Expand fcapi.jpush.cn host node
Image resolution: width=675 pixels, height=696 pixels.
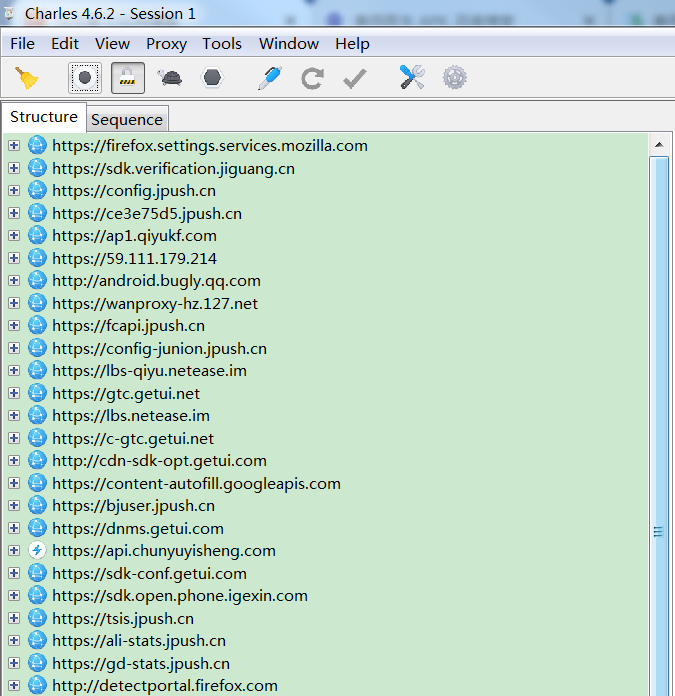[14, 326]
